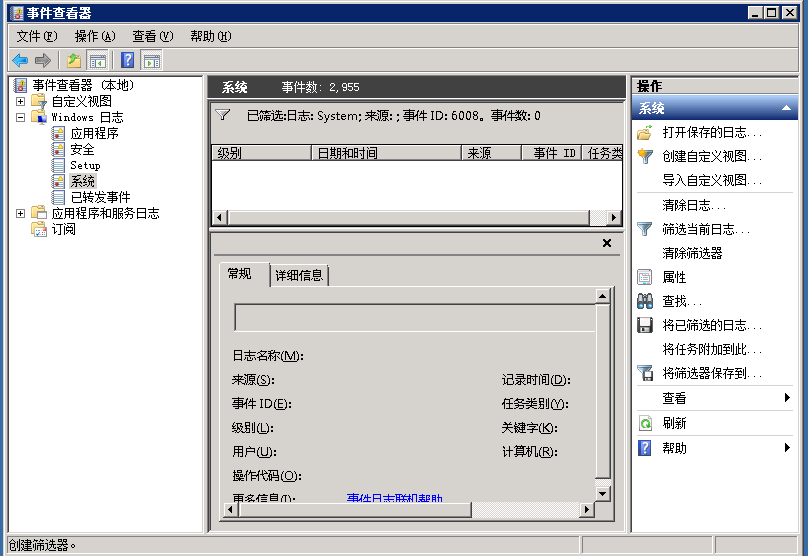Screen dimensions: 808x556
Task: Collapse the Windows 日志 tree node
Action: pos(20,117)
